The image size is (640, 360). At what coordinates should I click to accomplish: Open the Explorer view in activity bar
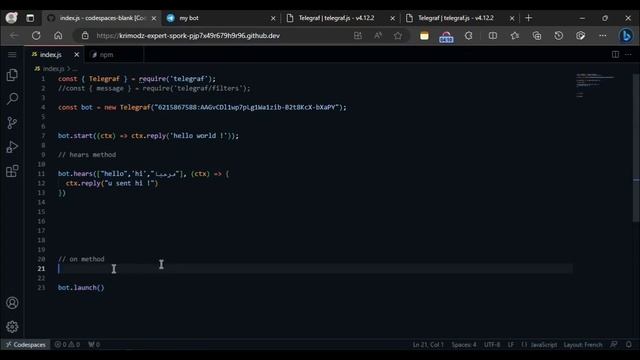pos(12,75)
